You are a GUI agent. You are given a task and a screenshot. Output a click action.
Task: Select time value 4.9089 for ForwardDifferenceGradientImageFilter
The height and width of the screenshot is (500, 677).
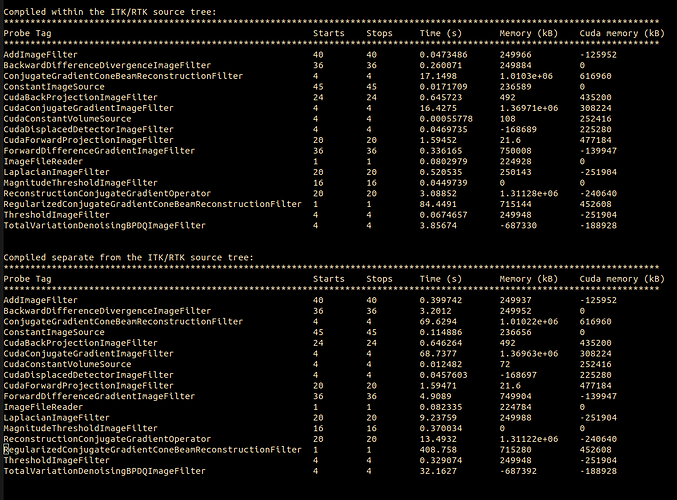(436, 396)
